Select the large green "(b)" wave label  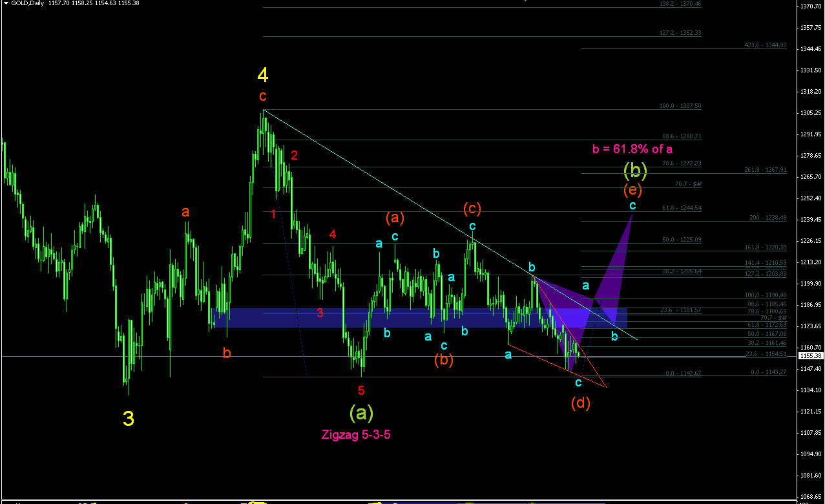(x=635, y=171)
